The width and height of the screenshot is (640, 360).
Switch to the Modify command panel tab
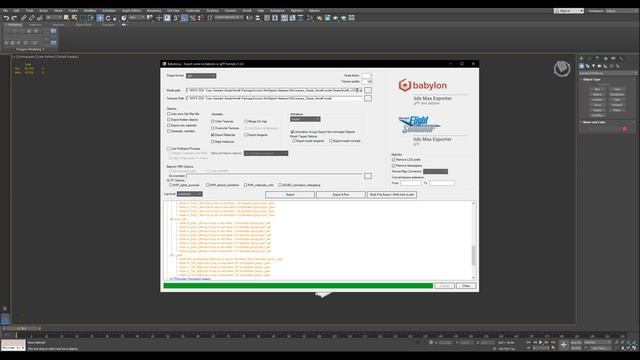pos(589,59)
